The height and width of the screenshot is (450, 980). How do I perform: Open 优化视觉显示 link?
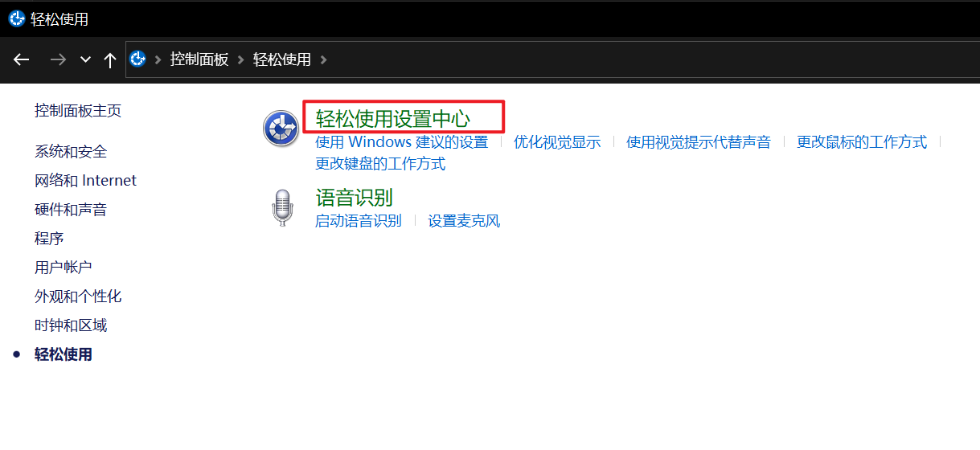click(557, 142)
